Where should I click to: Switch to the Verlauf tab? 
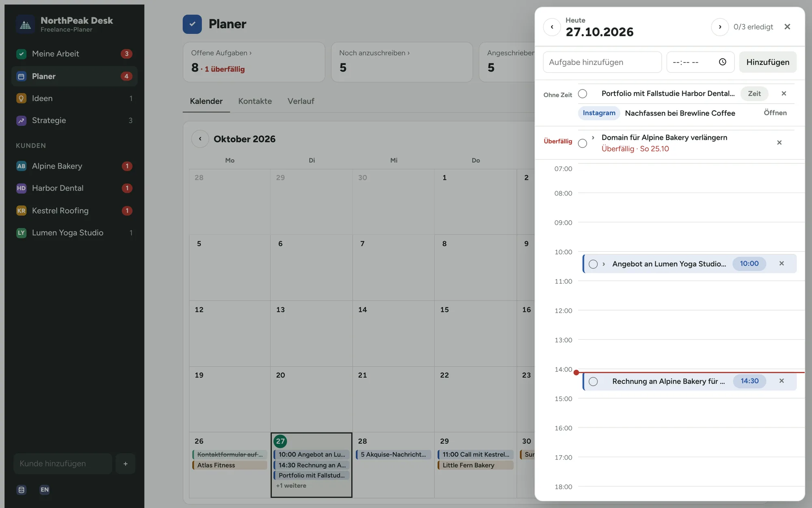click(301, 101)
